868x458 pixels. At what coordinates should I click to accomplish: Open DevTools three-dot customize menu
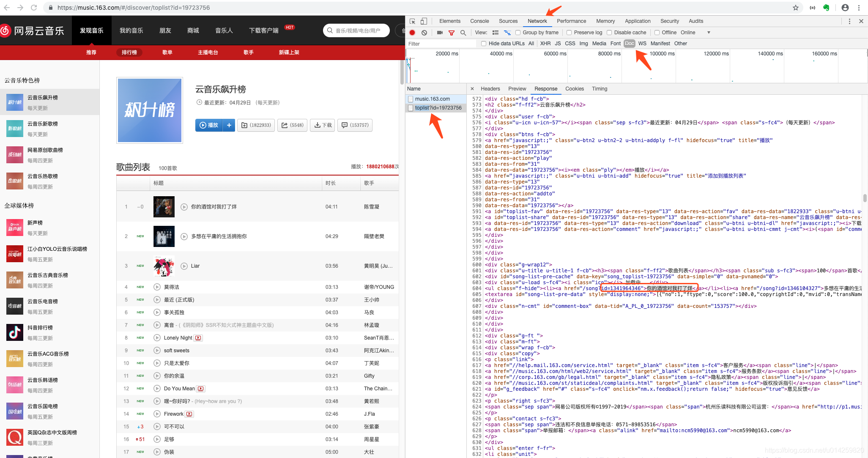[849, 21]
